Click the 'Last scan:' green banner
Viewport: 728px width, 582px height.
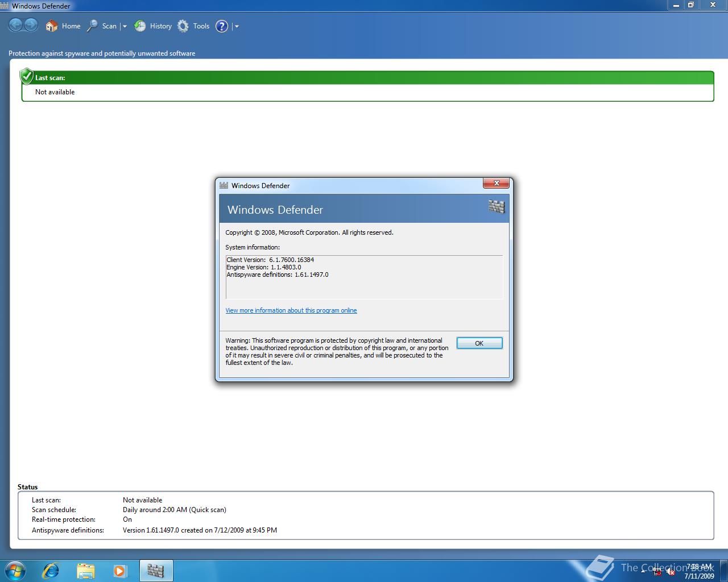click(367, 78)
